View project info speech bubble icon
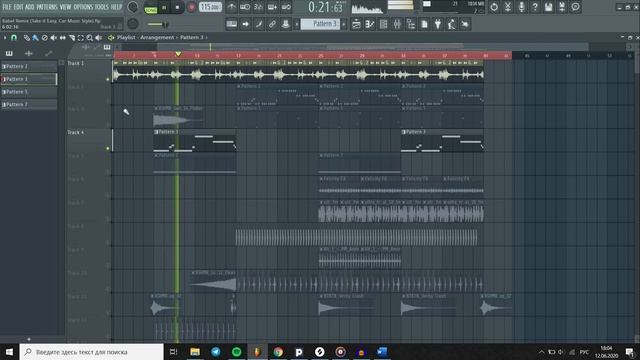640x360 pixels. (x=576, y=7)
